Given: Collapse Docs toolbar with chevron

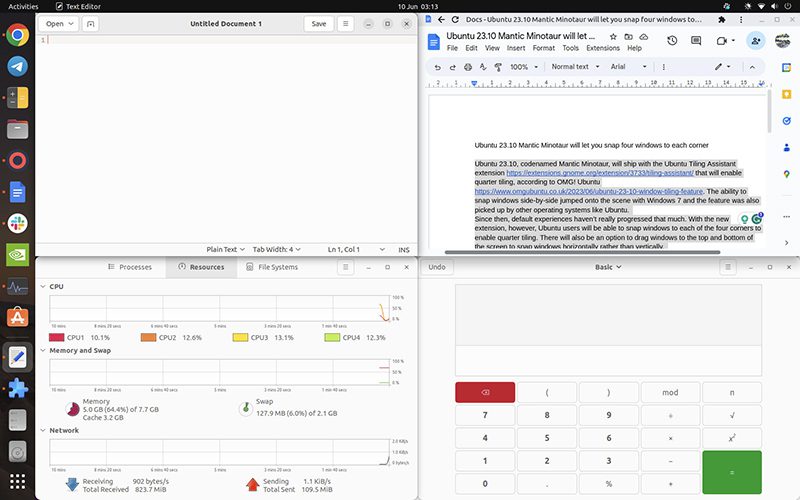Looking at the screenshot, I should tap(752, 67).
